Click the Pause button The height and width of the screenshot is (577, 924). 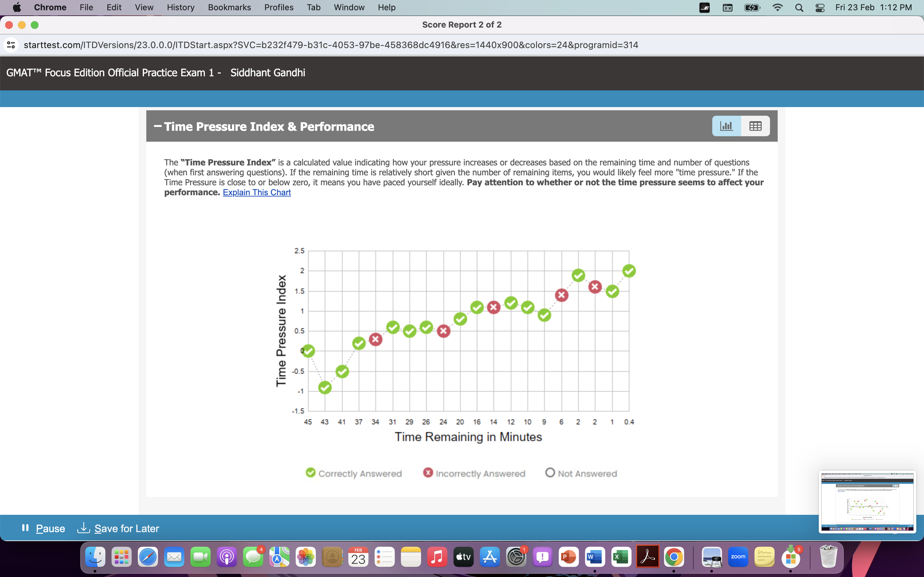click(50, 528)
